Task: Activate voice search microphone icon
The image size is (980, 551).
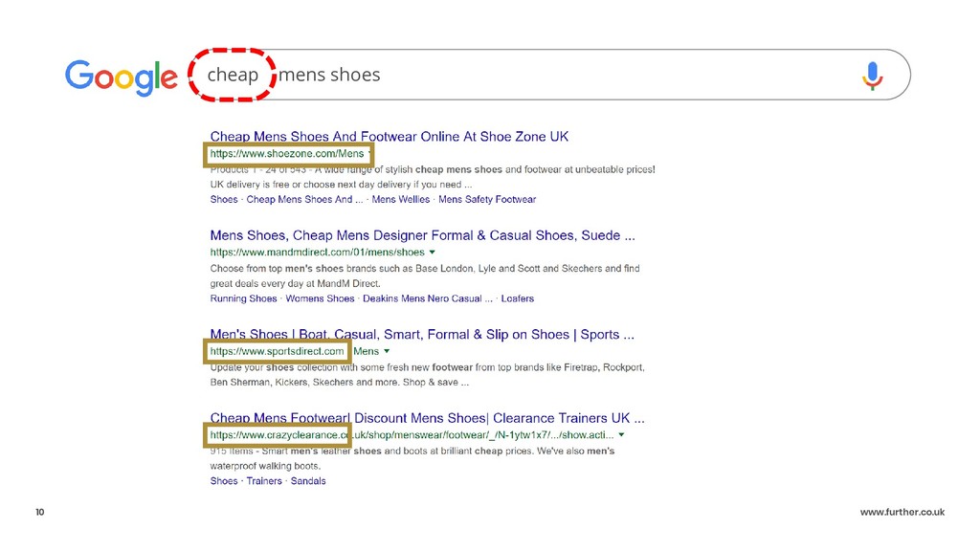Action: pyautogui.click(x=873, y=76)
